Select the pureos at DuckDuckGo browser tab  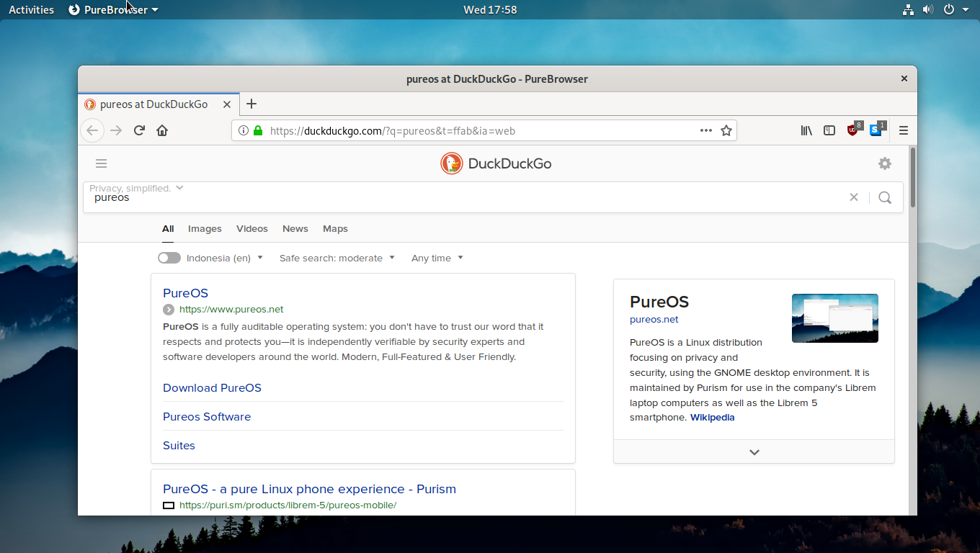coord(159,104)
